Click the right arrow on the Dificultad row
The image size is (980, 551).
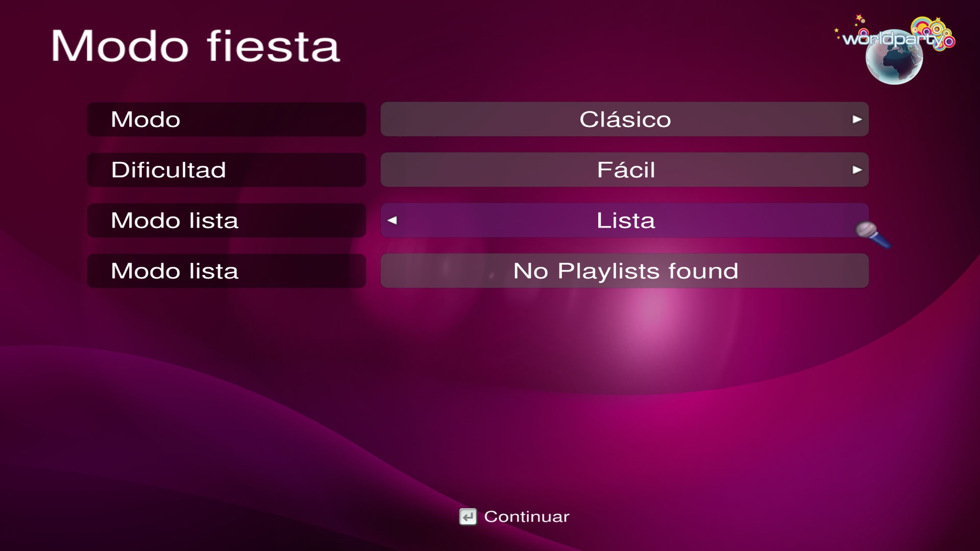[x=857, y=170]
